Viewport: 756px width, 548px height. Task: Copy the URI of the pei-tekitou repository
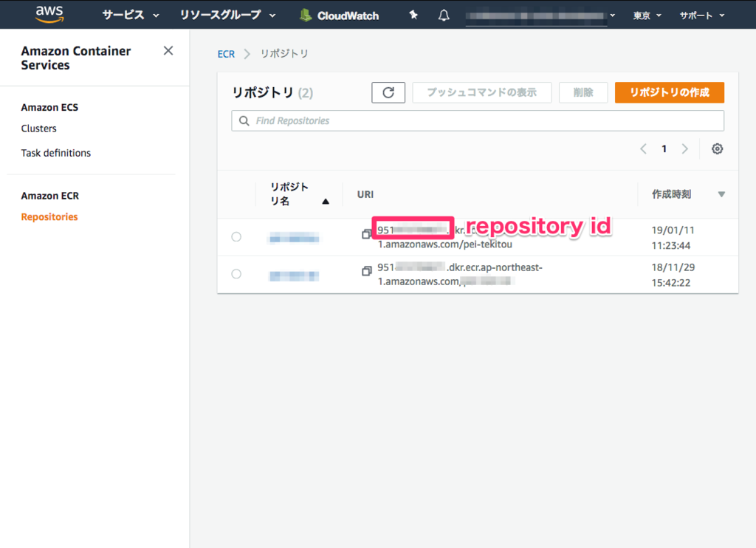366,234
